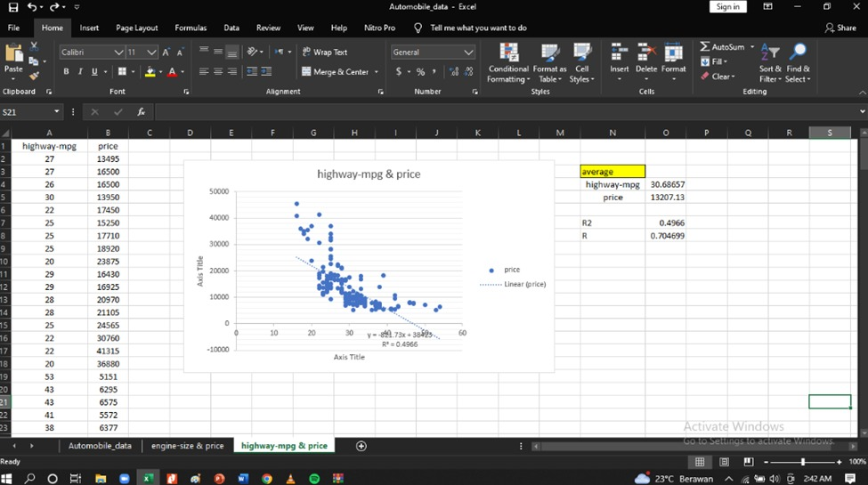Click the Sign in button
868x485 pixels.
[728, 6]
